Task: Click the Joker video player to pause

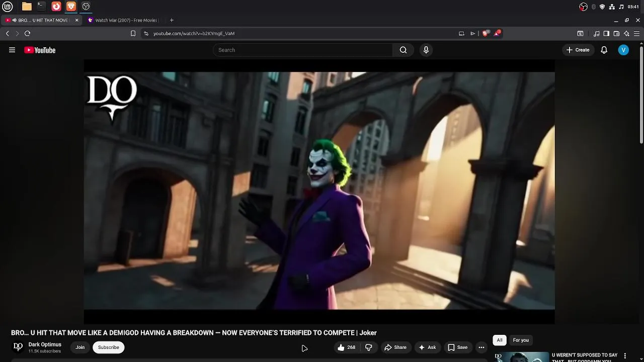Action: tap(319, 191)
